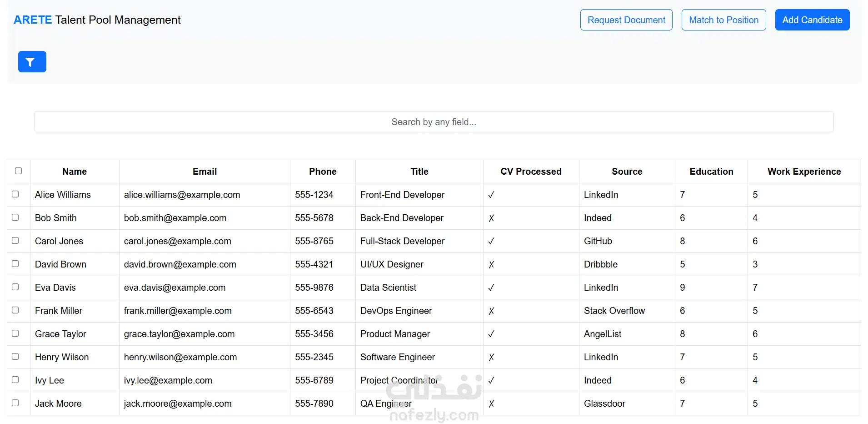
Task: Click the Phone column header
Action: pos(323,172)
